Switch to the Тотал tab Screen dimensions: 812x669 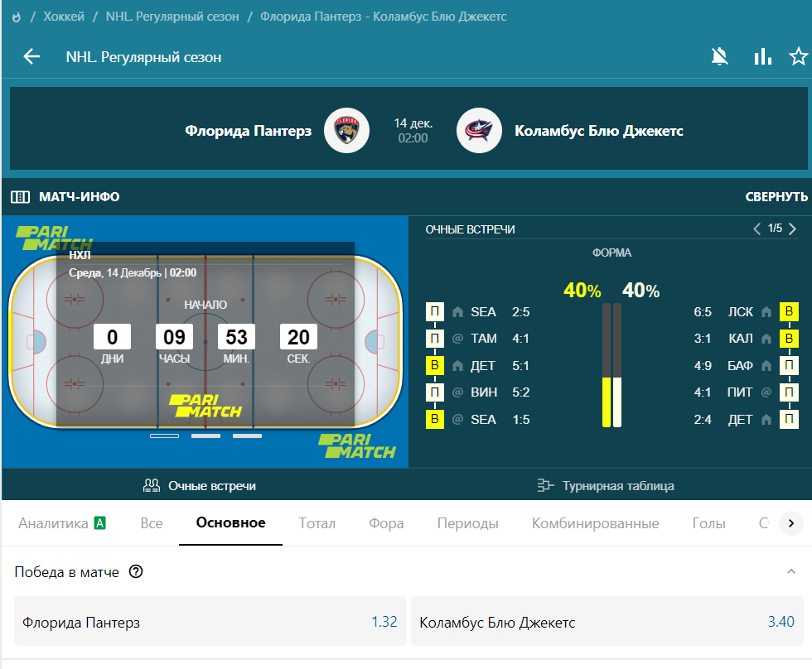317,523
